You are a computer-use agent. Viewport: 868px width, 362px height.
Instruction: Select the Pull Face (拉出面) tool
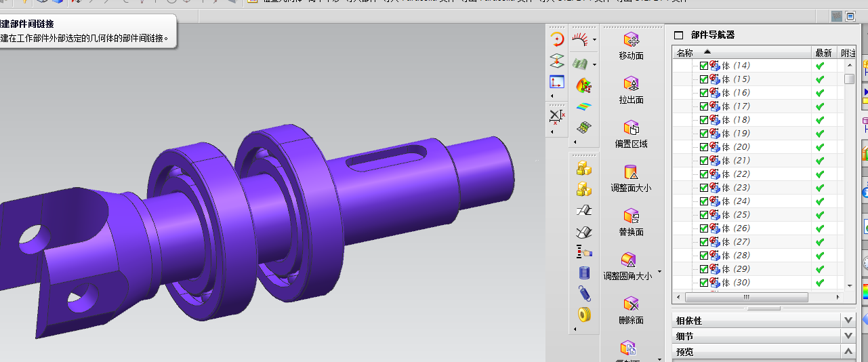pos(631,90)
